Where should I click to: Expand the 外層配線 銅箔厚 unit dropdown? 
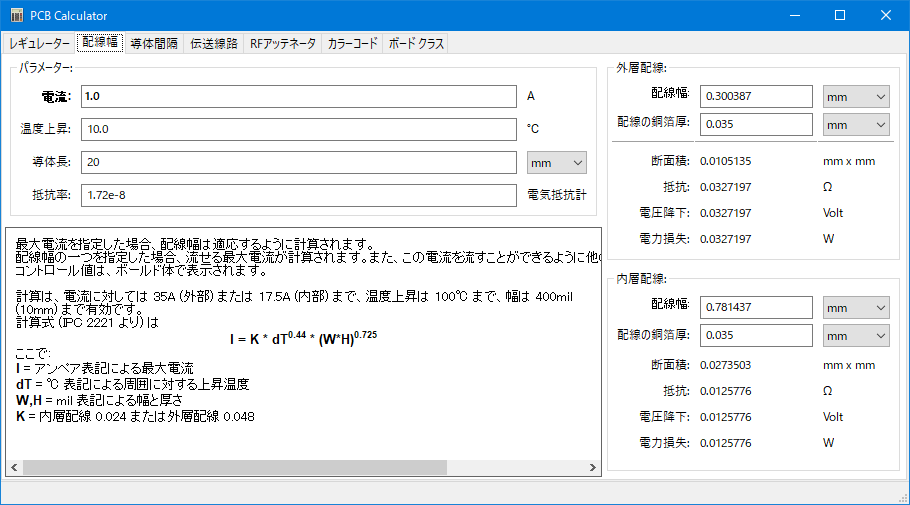point(856,125)
